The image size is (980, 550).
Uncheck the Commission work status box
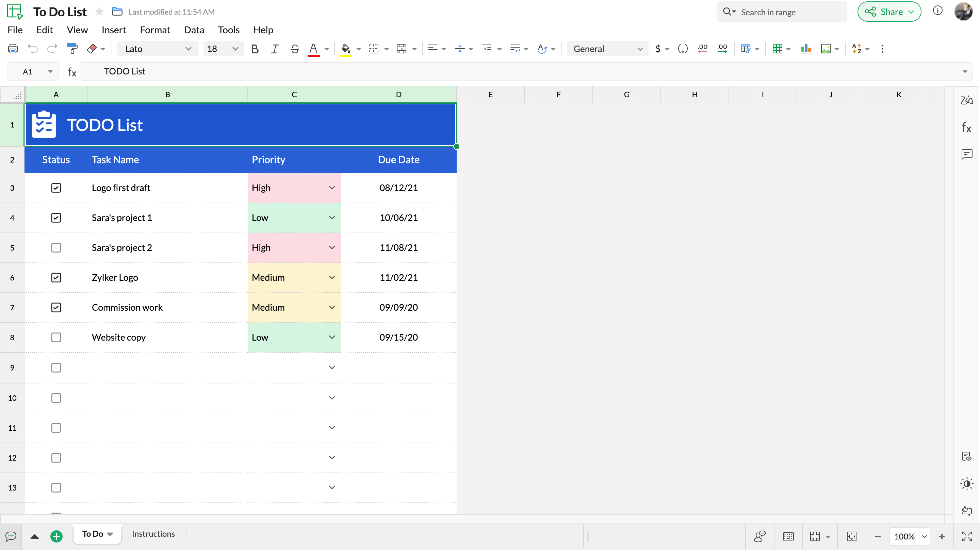pos(56,307)
